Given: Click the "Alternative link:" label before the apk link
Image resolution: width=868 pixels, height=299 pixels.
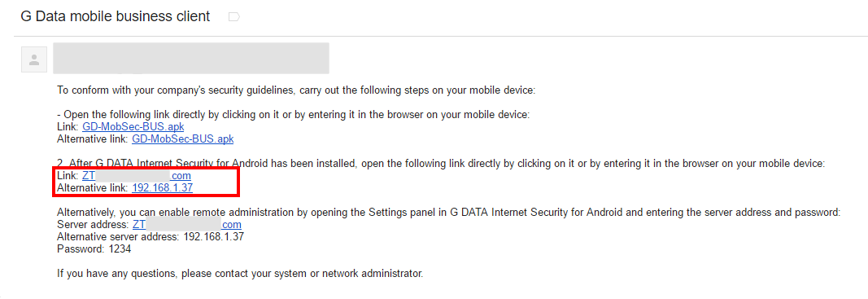Looking at the screenshot, I should [93, 139].
